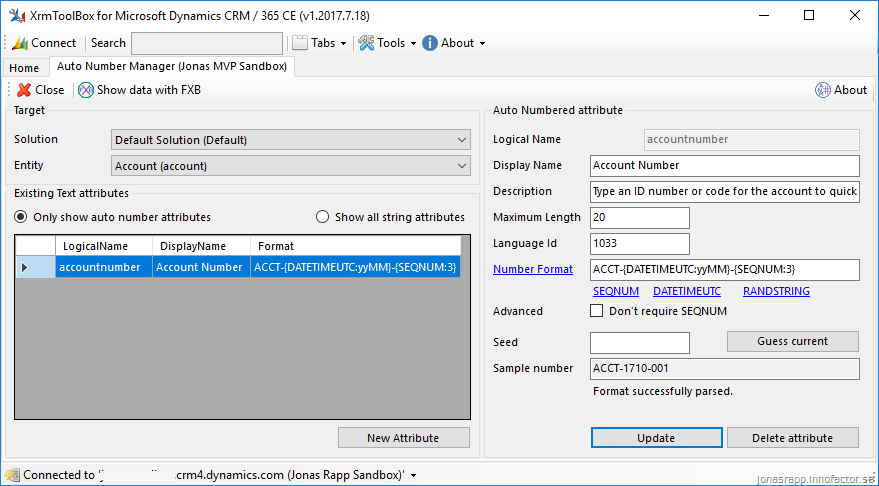
Task: Click the Connect toolbar icon
Action: click(20, 43)
